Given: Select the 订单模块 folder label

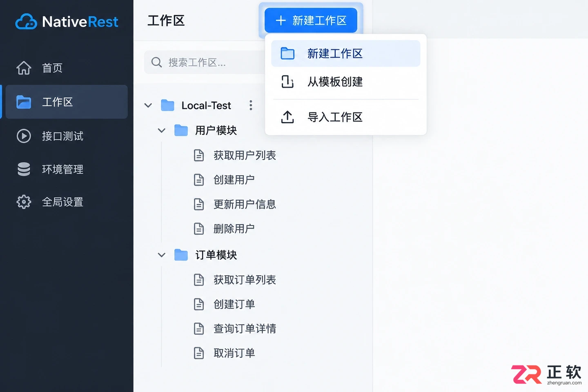Looking at the screenshot, I should coord(216,255).
